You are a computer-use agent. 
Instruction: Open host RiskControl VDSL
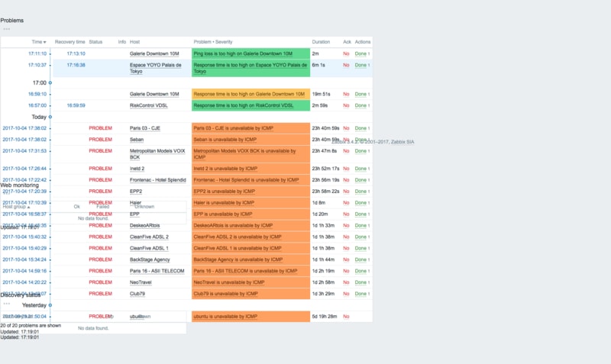tap(148, 105)
